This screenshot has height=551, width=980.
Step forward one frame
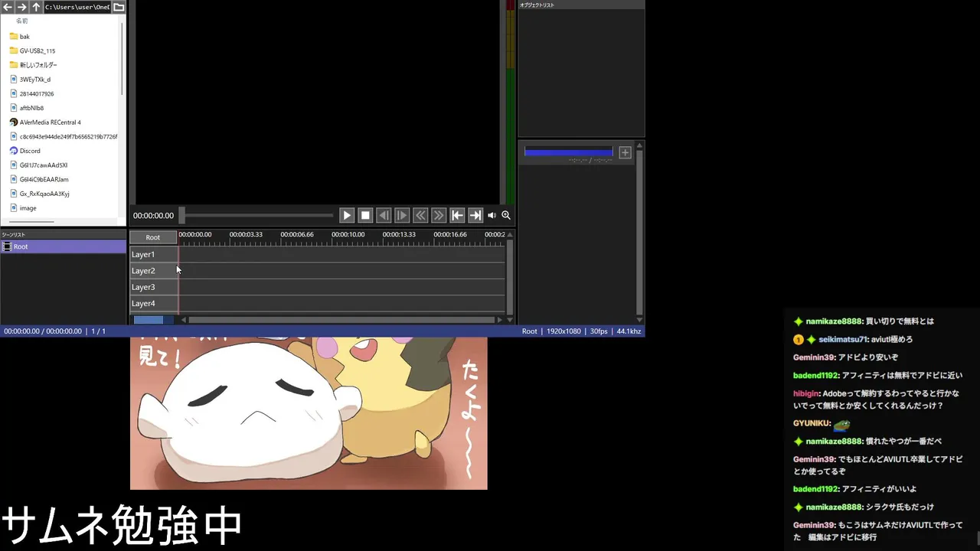(x=402, y=216)
